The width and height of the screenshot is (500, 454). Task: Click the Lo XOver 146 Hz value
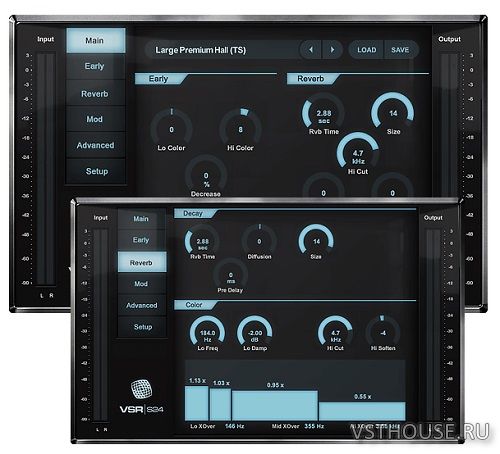tap(234, 426)
